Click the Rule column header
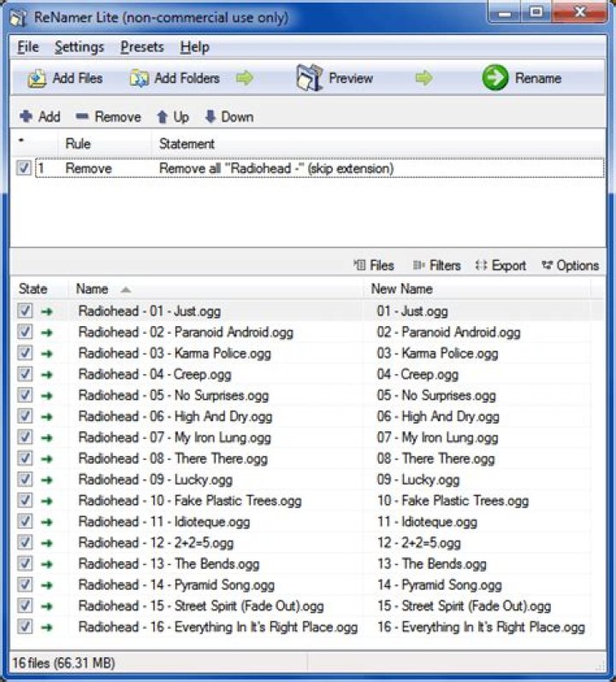Screen dimensions: 616x682 (104, 144)
